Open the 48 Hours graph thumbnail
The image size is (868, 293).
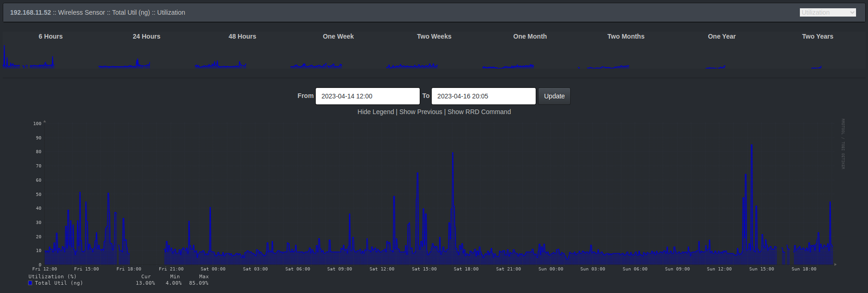pyautogui.click(x=220, y=57)
